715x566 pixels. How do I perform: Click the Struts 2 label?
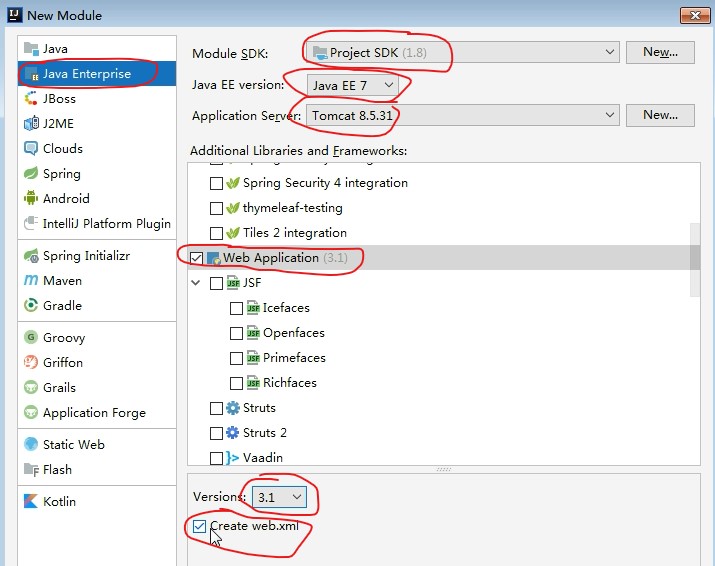[x=265, y=432]
